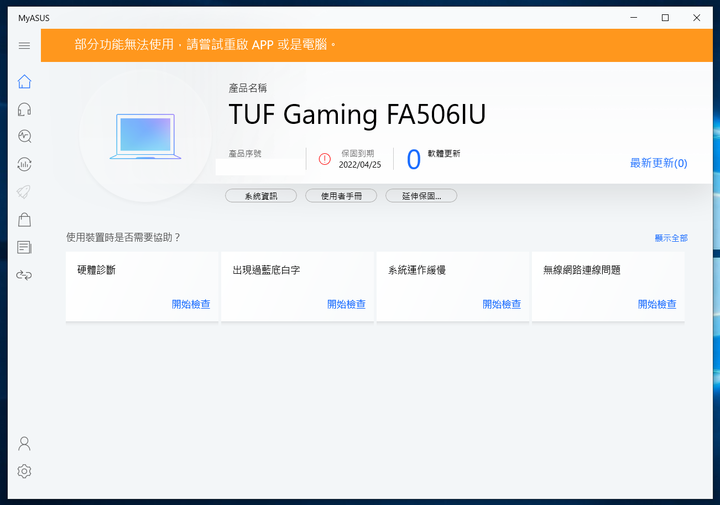This screenshot has width=720, height=505.
Task: Click the orange warning banner message
Action: coord(205,45)
